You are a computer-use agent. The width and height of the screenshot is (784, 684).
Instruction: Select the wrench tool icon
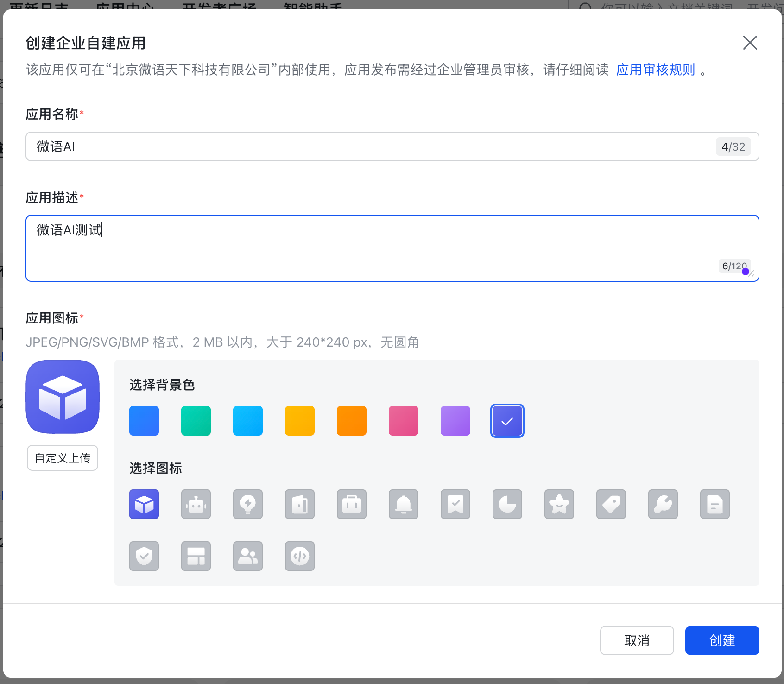663,504
